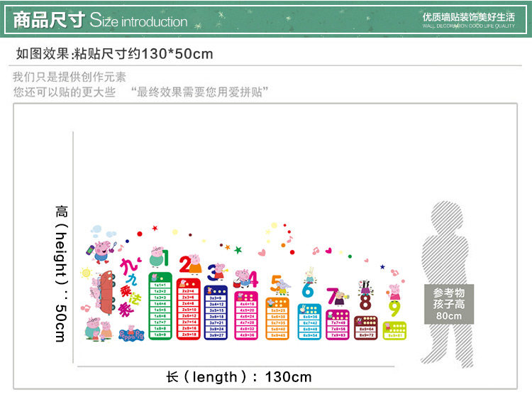Click the large dark blue number 3
The image size is (532, 397).
tap(212, 273)
